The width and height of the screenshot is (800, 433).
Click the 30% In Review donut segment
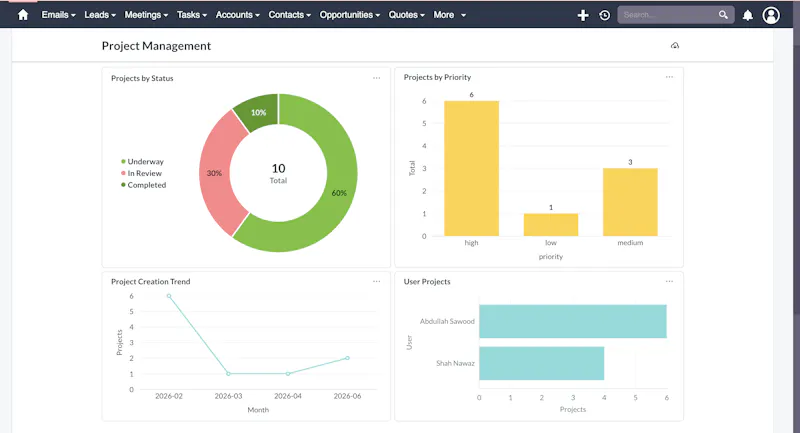(x=214, y=173)
